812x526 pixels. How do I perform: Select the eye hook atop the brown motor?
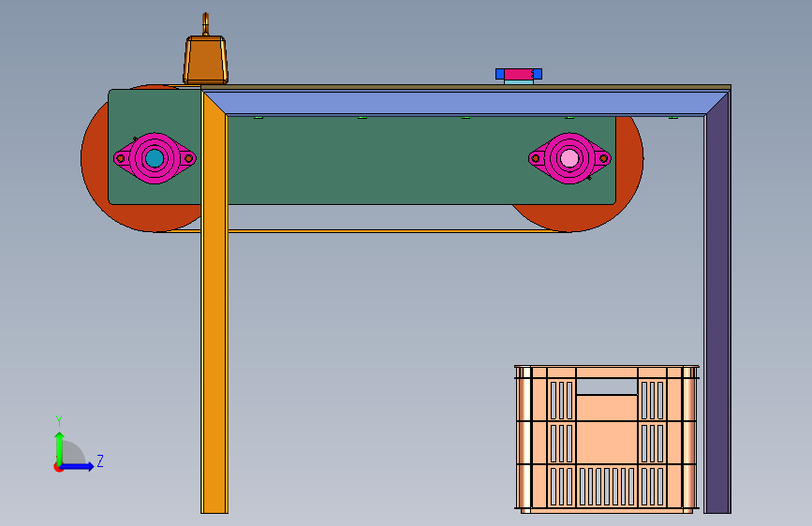(206, 24)
